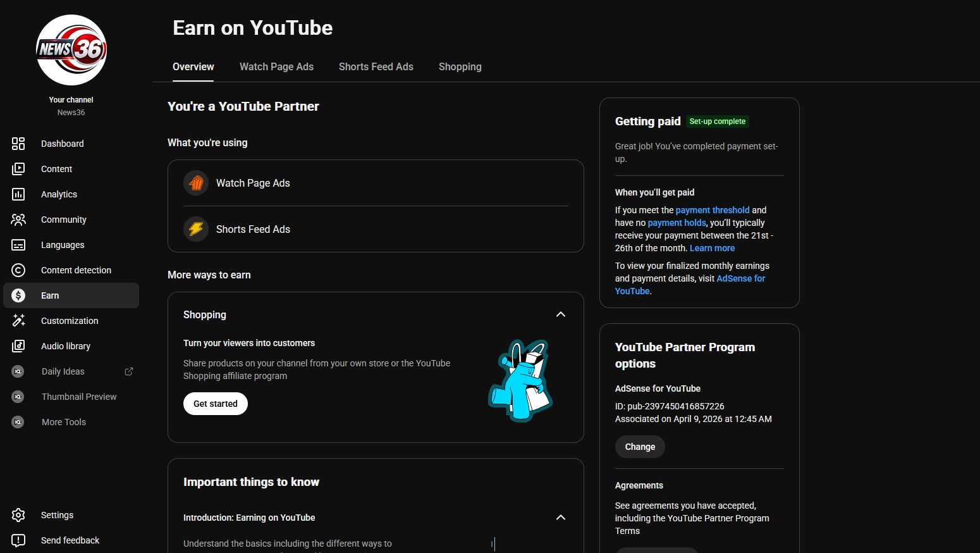Open Community menu item

(64, 220)
